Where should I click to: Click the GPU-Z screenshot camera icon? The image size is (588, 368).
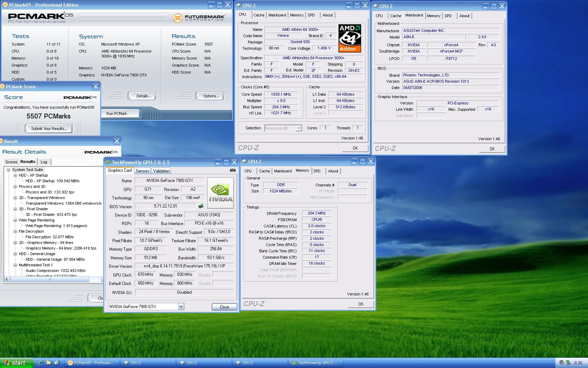point(232,170)
